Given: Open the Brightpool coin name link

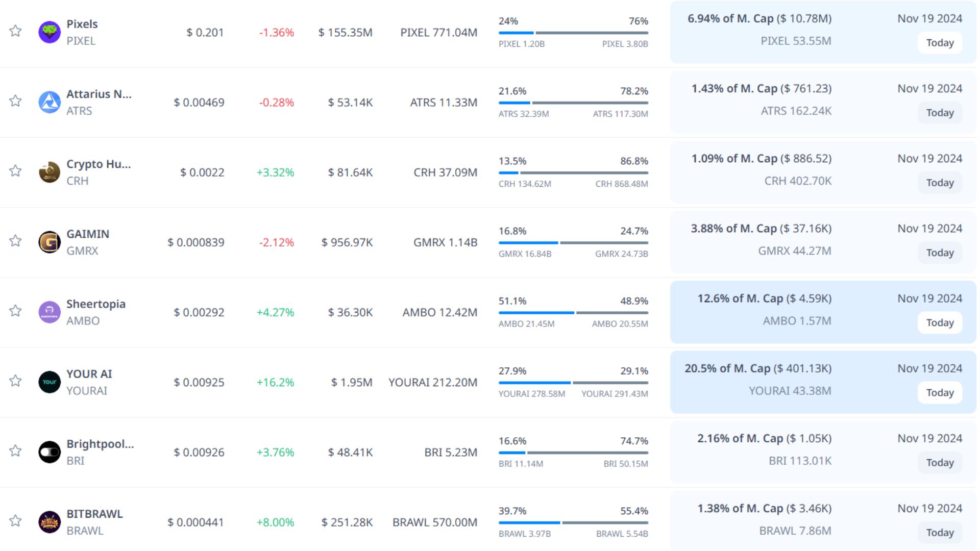Looking at the screenshot, I should click(100, 444).
